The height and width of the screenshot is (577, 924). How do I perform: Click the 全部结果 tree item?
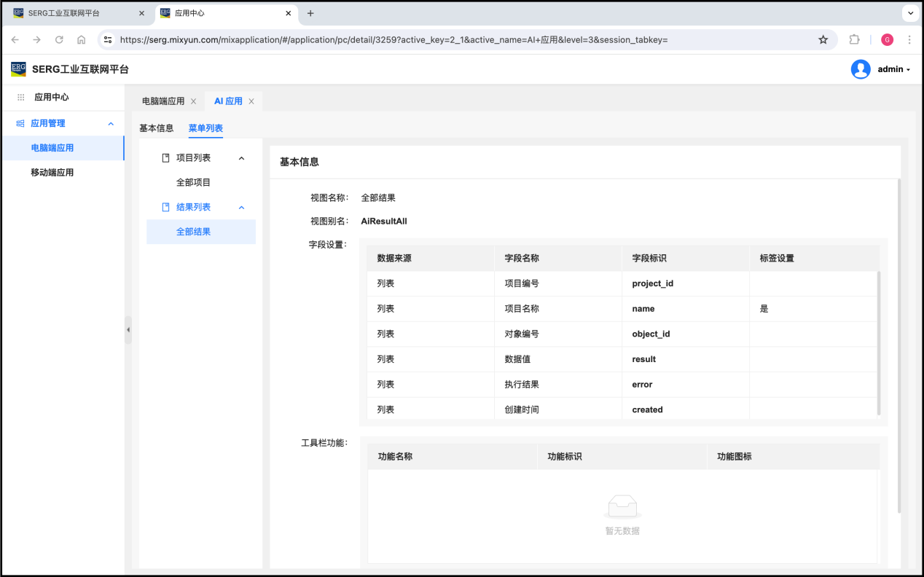pos(193,232)
